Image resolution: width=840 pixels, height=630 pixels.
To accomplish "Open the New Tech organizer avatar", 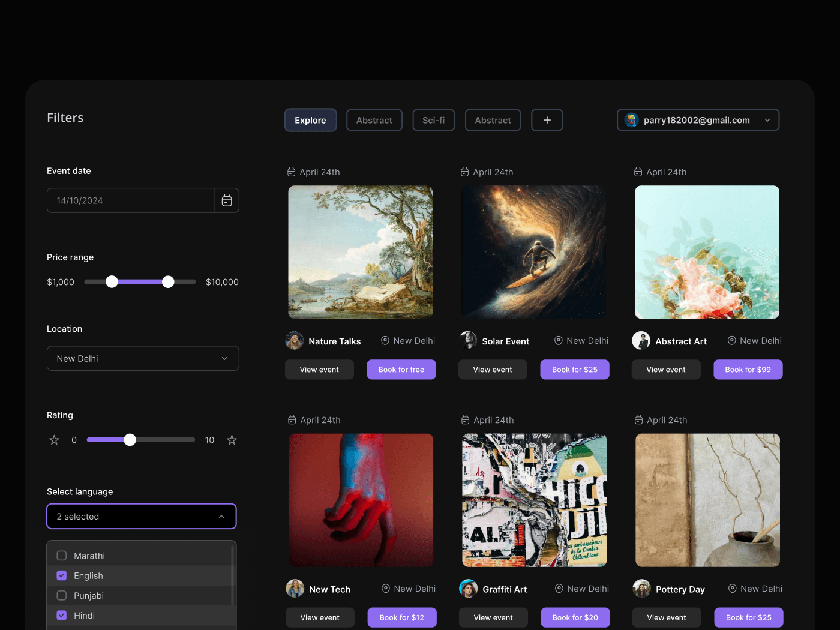I will [x=295, y=589].
